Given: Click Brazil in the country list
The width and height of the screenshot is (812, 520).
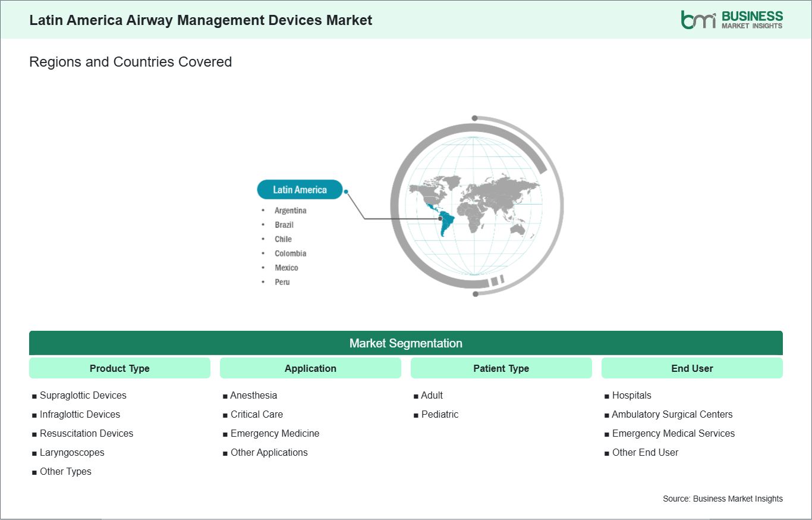Looking at the screenshot, I should point(284,225).
